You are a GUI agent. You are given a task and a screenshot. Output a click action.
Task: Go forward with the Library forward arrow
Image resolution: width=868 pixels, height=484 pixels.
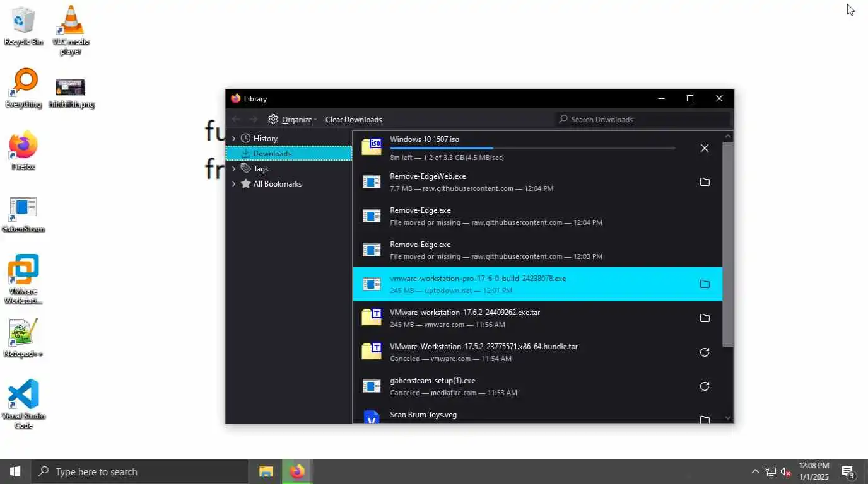tap(253, 119)
